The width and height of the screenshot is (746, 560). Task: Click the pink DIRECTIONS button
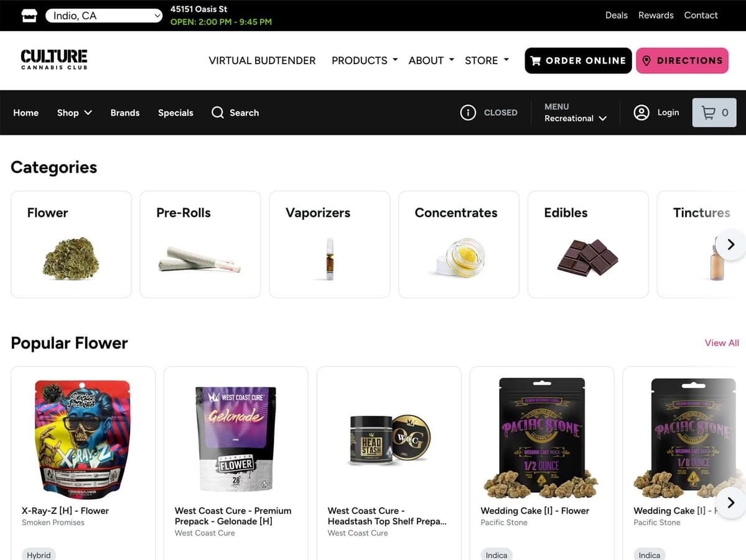[x=682, y=60]
